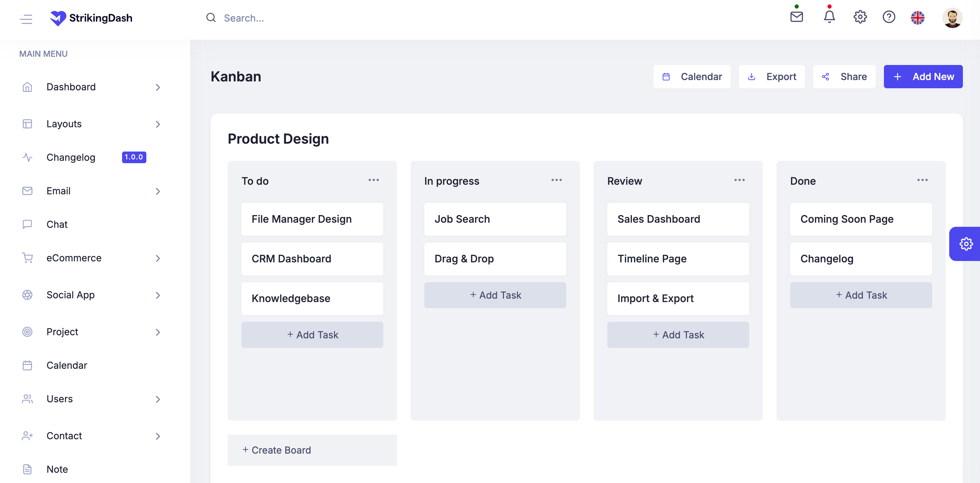Click the header settings gear icon
Image resolution: width=980 pixels, height=483 pixels.
point(860,17)
